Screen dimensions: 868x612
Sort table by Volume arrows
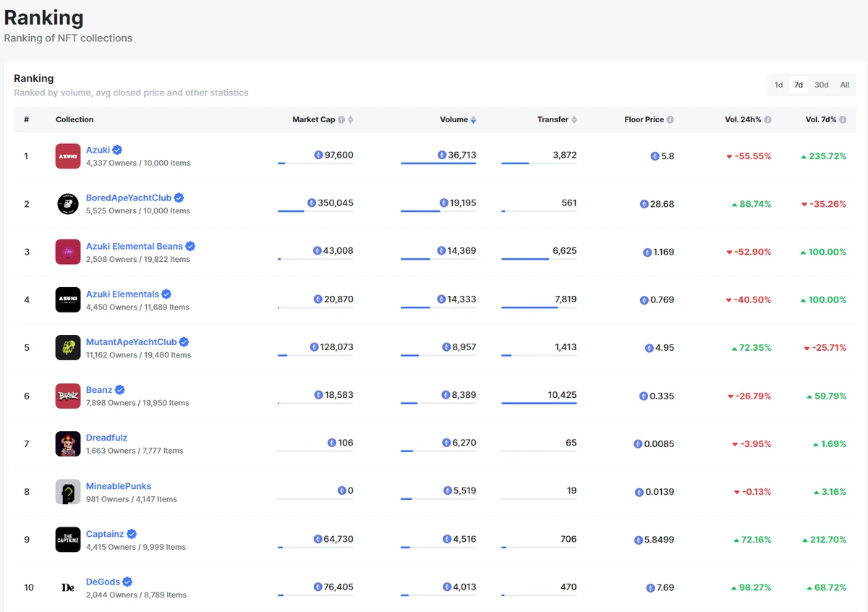pyautogui.click(x=473, y=120)
